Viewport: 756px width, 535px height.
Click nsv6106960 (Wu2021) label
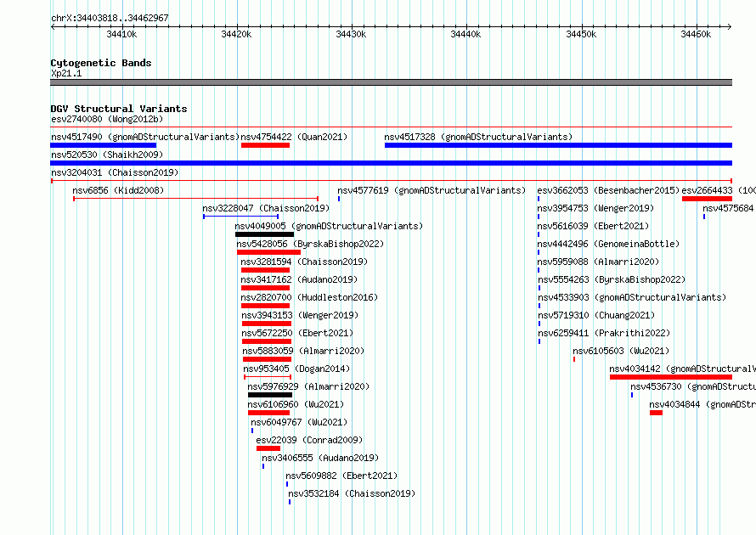296,404
